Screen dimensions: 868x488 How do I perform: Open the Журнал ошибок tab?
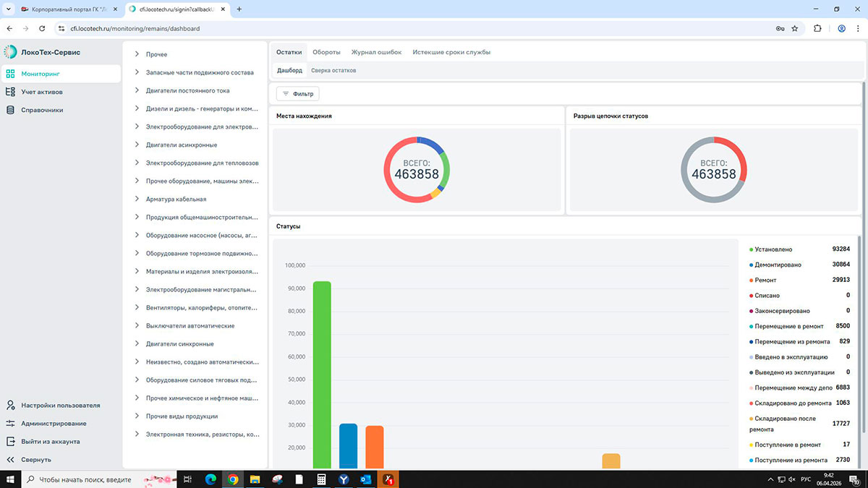(x=376, y=52)
